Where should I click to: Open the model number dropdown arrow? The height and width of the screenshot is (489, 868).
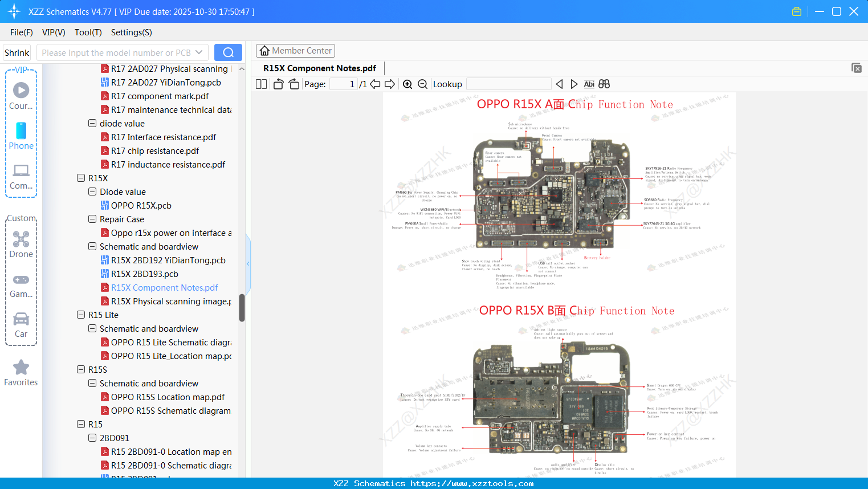[199, 52]
